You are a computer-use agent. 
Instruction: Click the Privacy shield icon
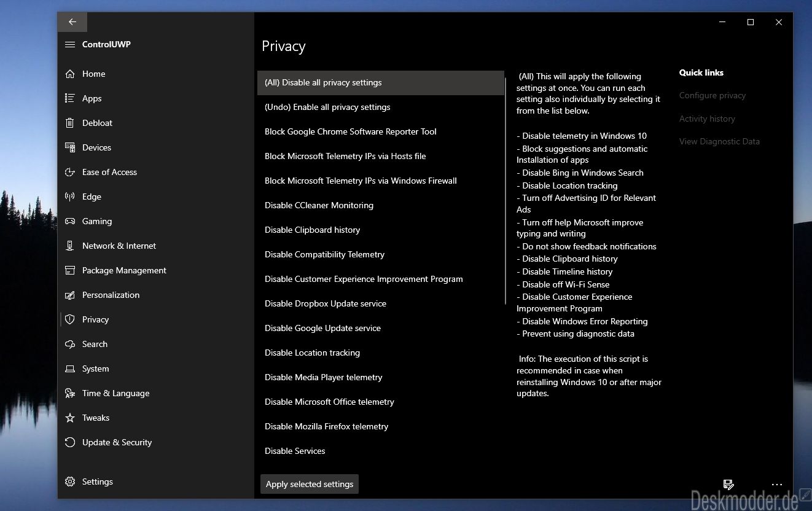(x=70, y=319)
